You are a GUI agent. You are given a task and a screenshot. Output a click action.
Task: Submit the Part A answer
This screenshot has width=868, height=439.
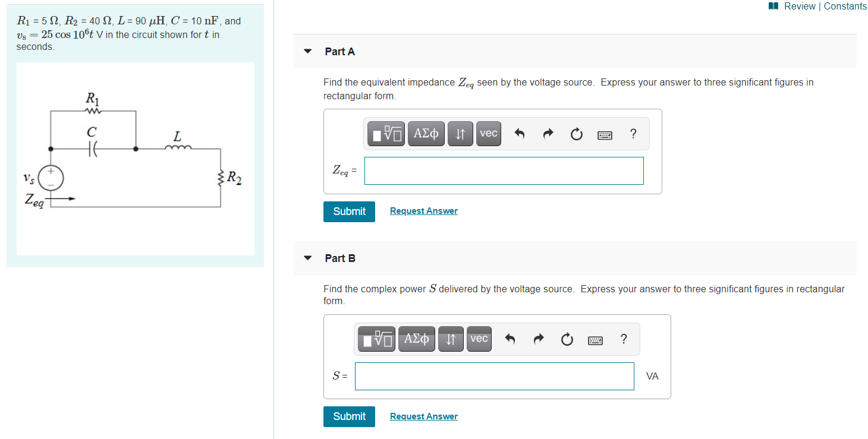coord(349,211)
